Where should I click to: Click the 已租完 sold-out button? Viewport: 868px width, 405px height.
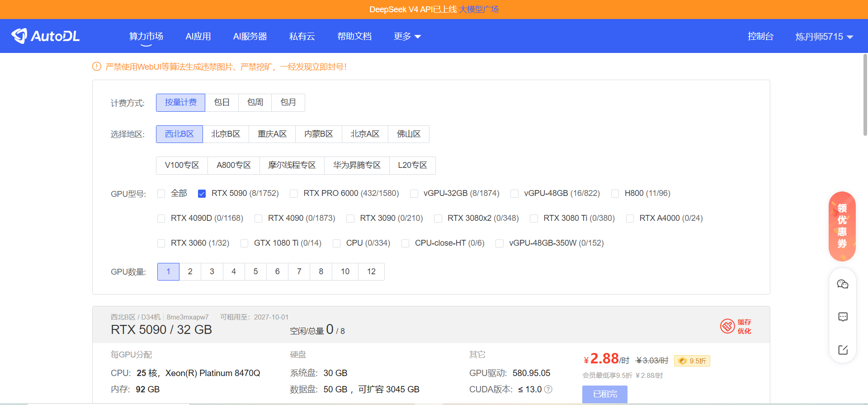point(605,394)
